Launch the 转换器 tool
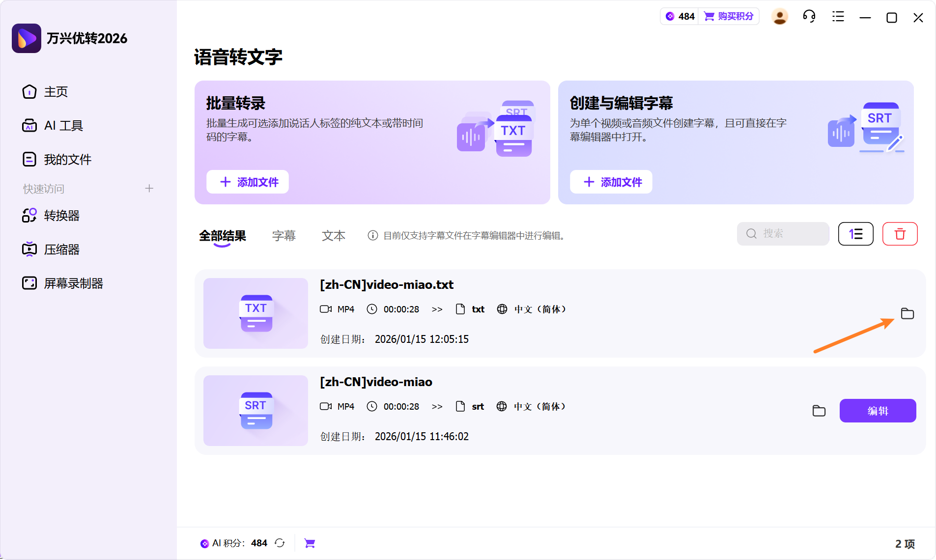The image size is (936, 560). [61, 215]
